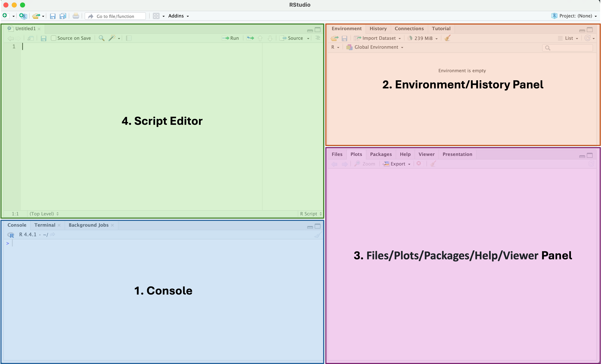Viewport: 601px width, 364px height.
Task: Open the Background Jobs tab
Action: tap(89, 225)
